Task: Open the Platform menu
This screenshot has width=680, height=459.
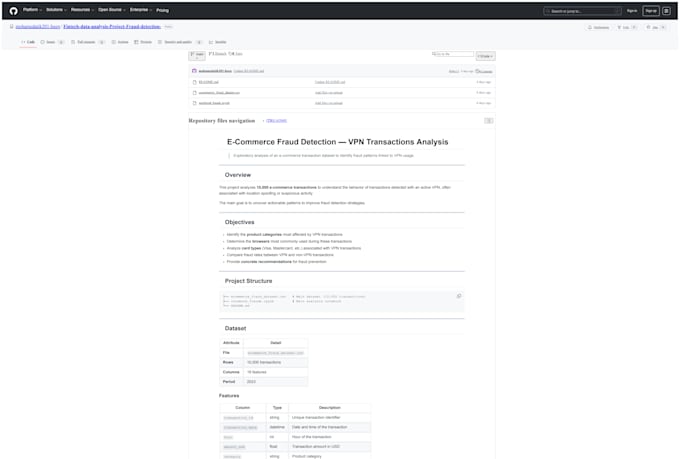Action: (32, 10)
